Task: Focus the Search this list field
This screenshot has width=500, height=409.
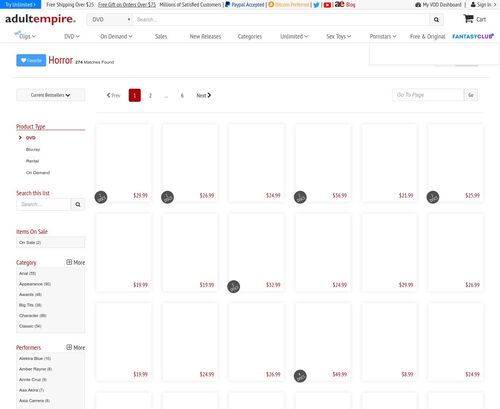Action: [x=44, y=204]
